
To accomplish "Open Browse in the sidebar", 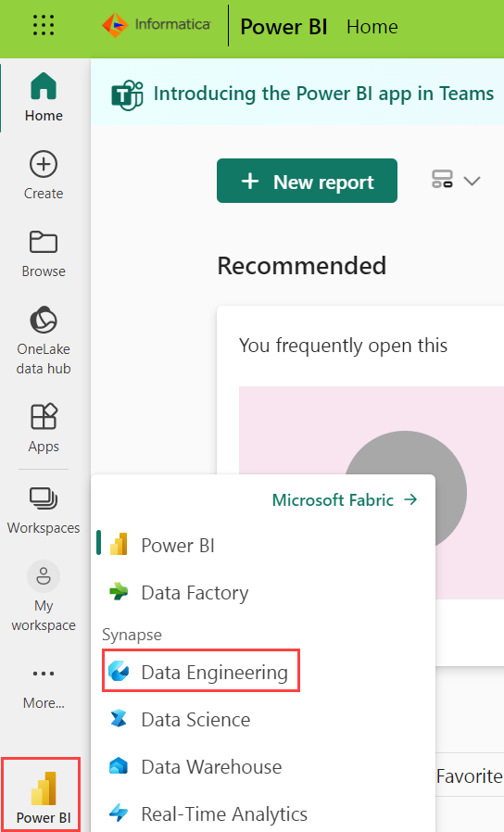I will click(44, 254).
